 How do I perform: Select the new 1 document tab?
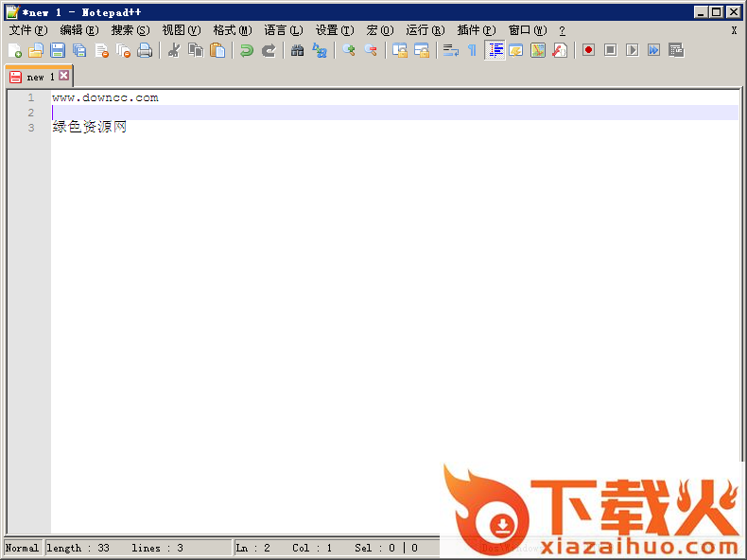coord(38,77)
